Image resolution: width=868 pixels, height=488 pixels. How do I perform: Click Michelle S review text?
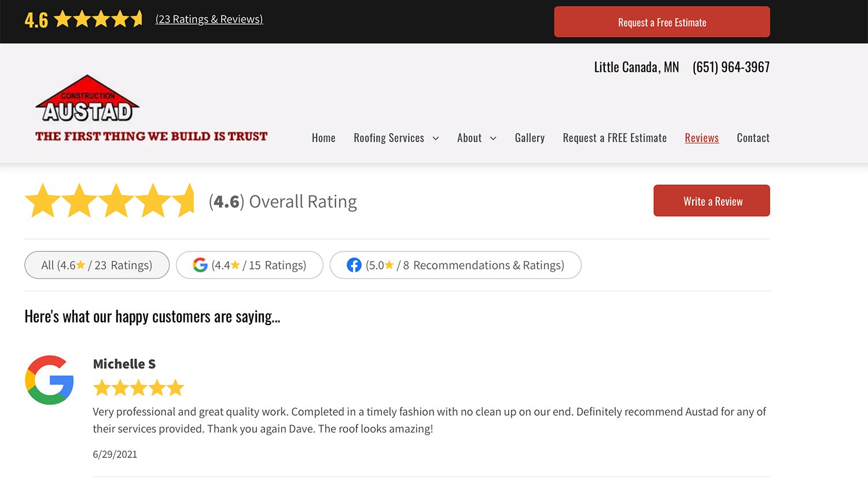[x=429, y=420]
